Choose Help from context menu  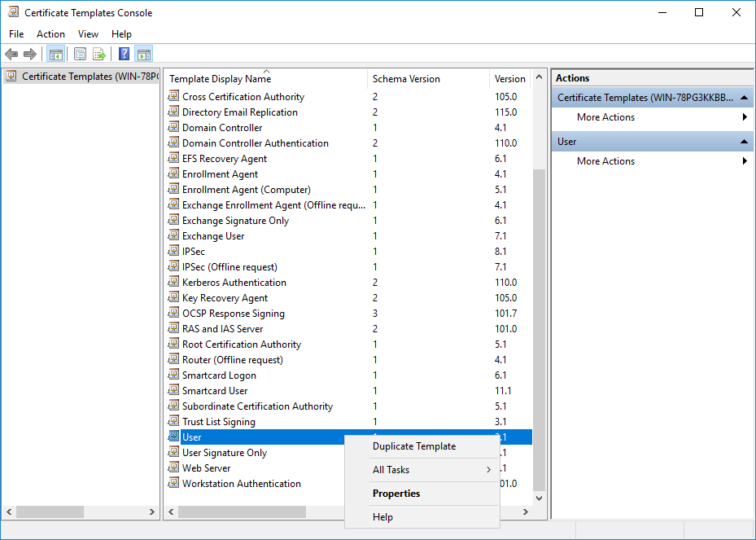pyautogui.click(x=422, y=517)
